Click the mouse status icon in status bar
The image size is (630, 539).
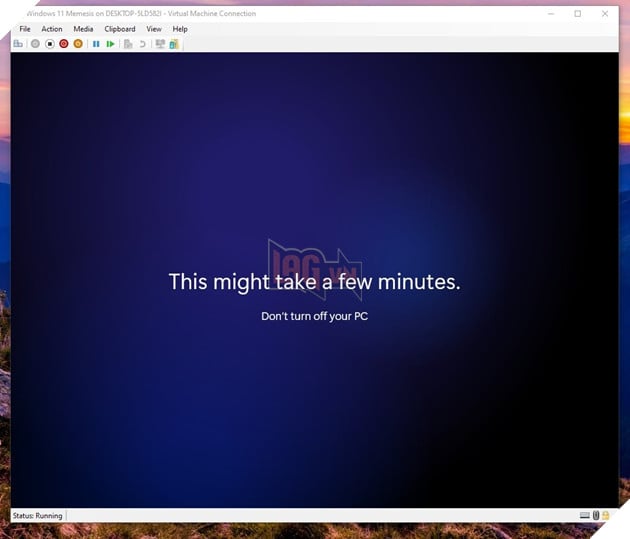pos(596,515)
